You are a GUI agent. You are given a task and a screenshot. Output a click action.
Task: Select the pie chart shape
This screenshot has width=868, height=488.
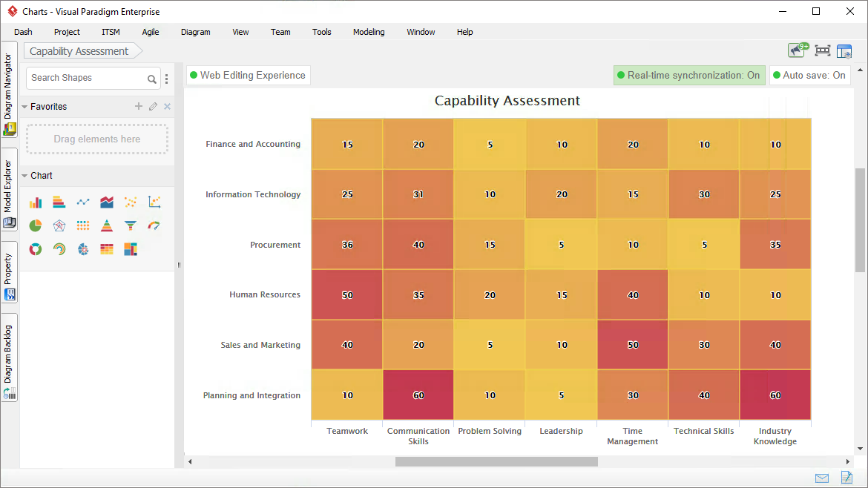pyautogui.click(x=36, y=225)
